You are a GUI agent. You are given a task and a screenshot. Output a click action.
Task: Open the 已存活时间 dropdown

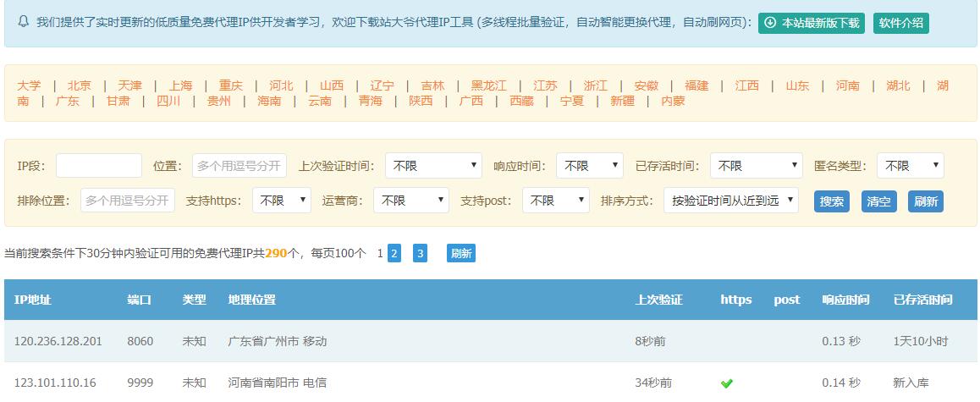tap(757, 166)
